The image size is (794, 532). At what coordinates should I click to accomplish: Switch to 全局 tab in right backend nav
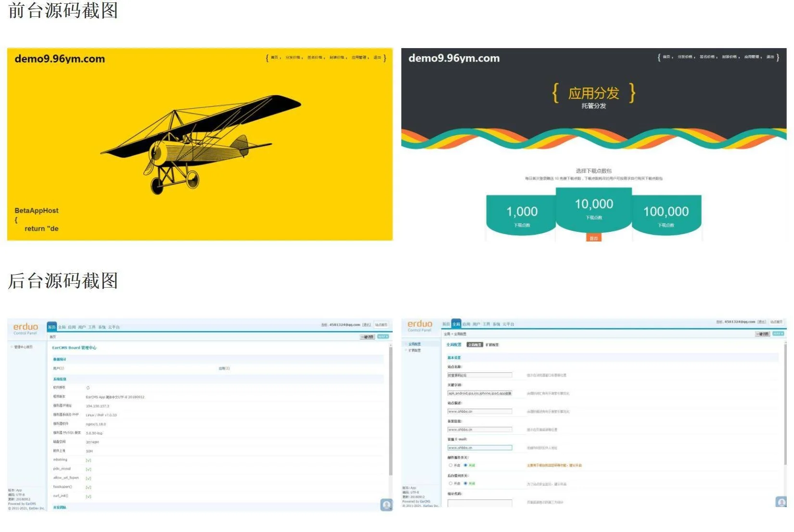[456, 324]
